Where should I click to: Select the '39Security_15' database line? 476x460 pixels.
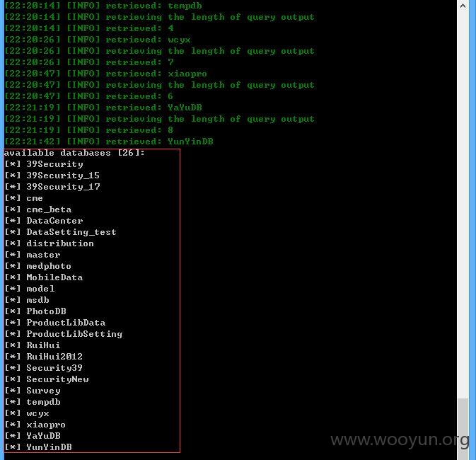point(52,176)
